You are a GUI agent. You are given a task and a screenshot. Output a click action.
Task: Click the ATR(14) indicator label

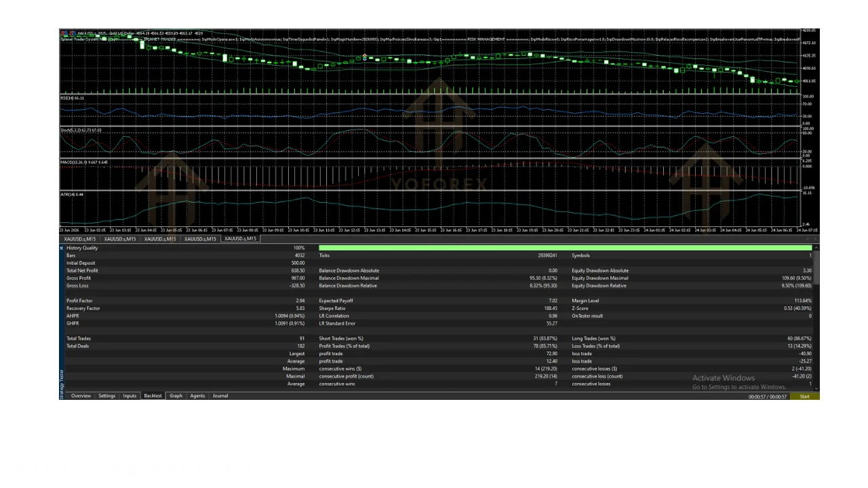[72, 195]
